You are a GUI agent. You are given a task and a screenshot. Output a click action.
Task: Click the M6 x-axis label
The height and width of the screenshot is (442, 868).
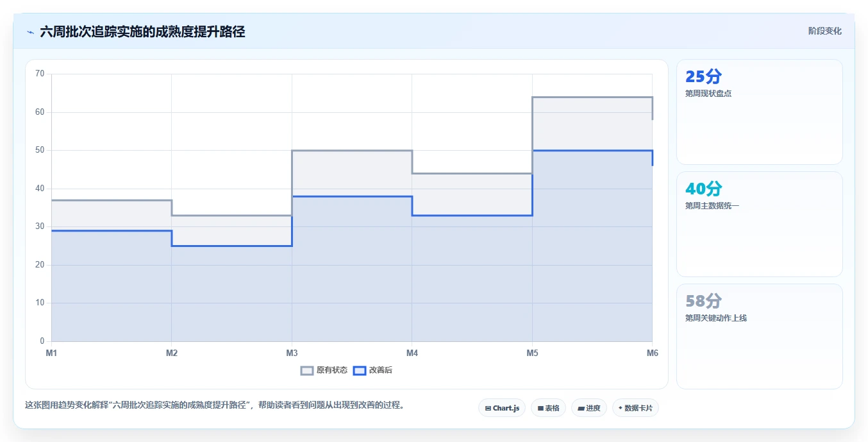pyautogui.click(x=652, y=353)
